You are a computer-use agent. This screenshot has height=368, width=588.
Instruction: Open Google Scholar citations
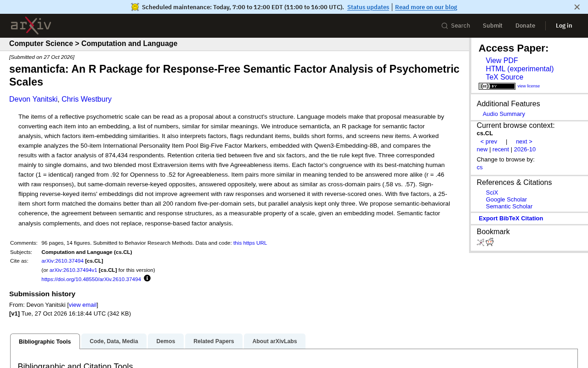pyautogui.click(x=506, y=200)
